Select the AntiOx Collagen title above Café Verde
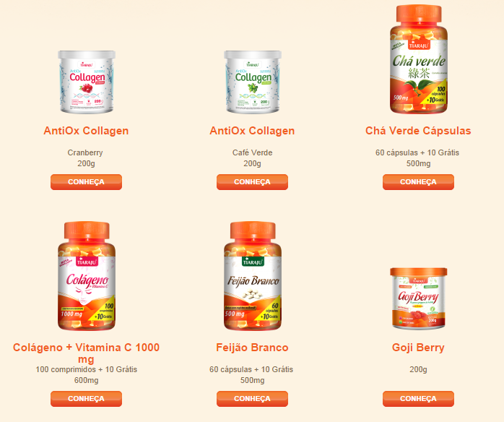The width and height of the screenshot is (504, 422). [x=252, y=131]
